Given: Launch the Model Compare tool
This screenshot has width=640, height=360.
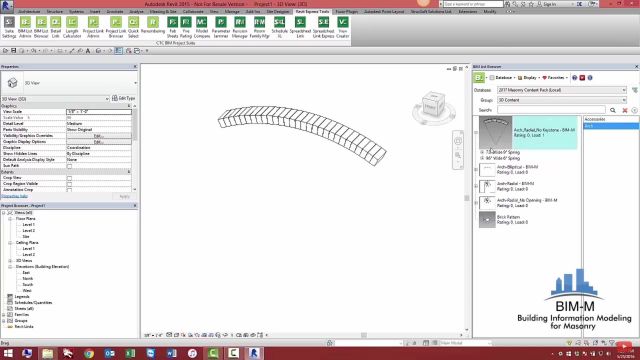Looking at the screenshot, I should [202, 27].
